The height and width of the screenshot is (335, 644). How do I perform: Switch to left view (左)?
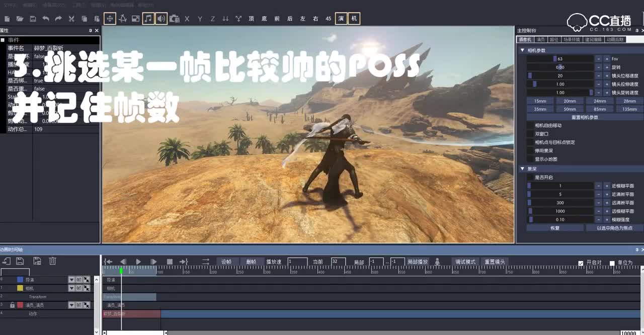coord(303,19)
